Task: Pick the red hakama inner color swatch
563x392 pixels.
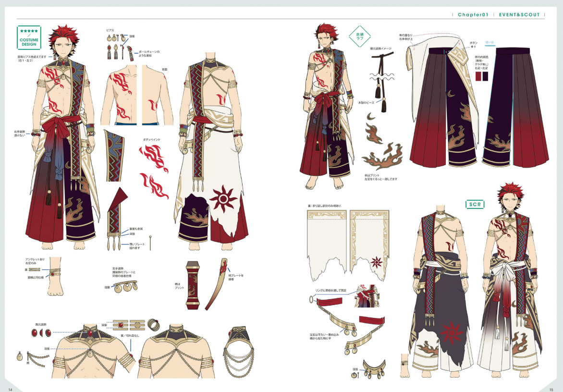Action: tap(478, 76)
